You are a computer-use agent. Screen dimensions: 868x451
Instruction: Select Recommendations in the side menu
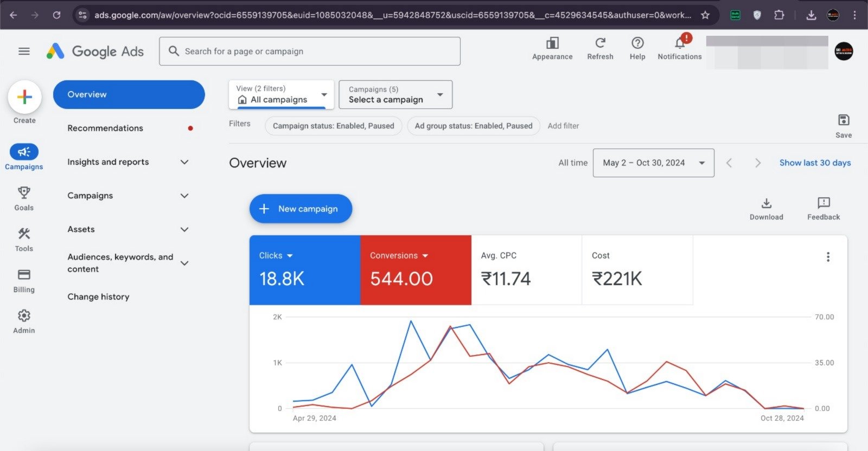(x=105, y=128)
